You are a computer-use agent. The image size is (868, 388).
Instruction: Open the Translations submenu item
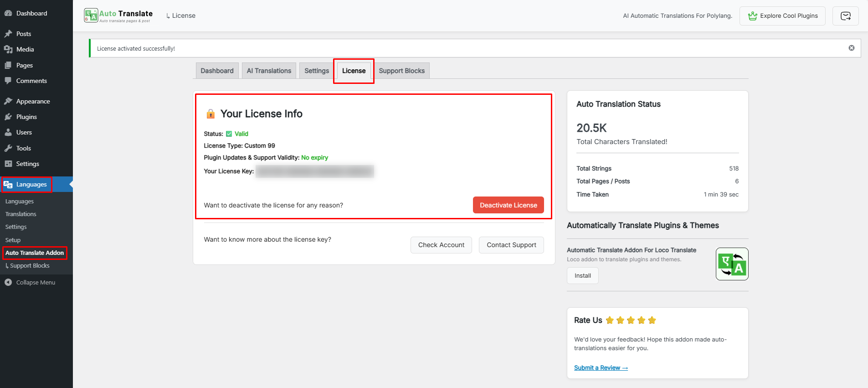click(x=21, y=214)
